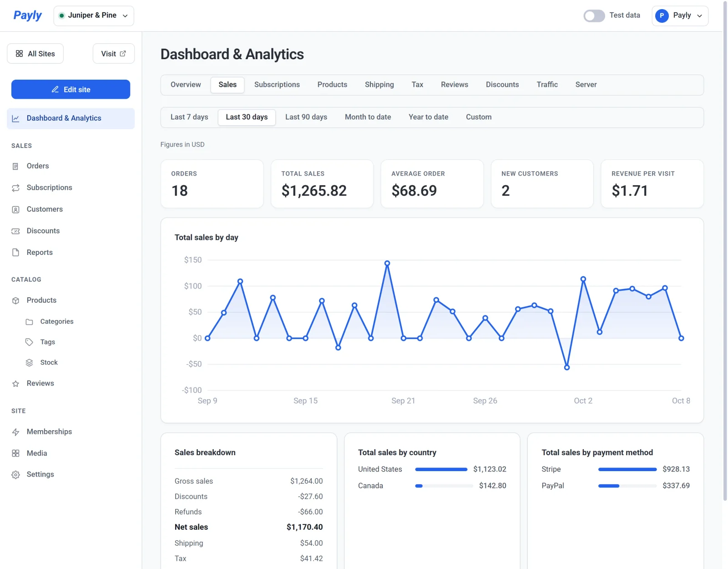
Task: Click the Discounts ticket icon in sidebar
Action: pyautogui.click(x=15, y=231)
